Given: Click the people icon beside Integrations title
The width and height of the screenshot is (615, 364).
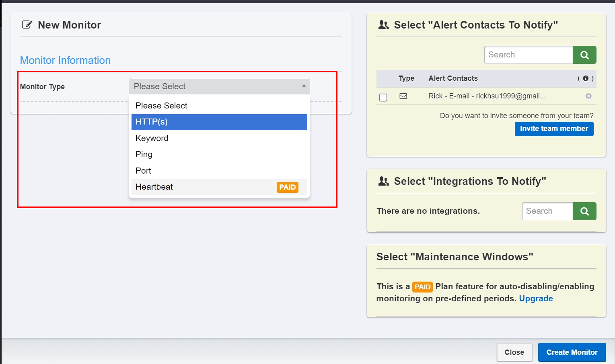Looking at the screenshot, I should pyautogui.click(x=384, y=182).
